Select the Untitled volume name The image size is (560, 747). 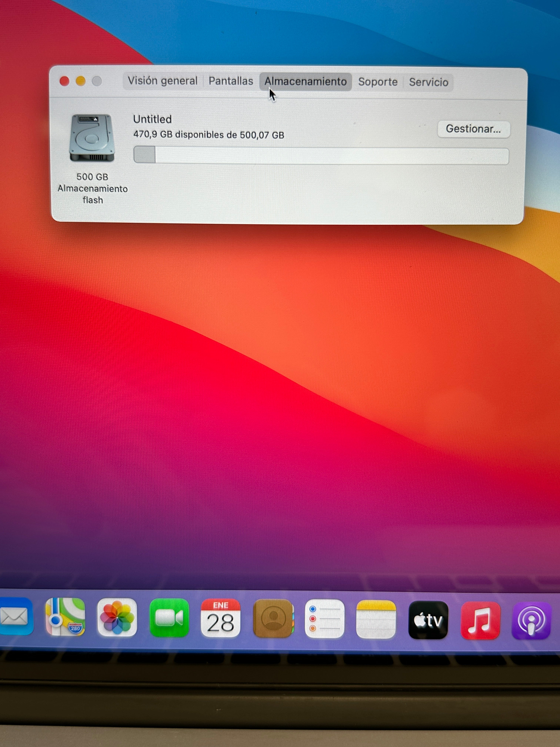pos(152,119)
